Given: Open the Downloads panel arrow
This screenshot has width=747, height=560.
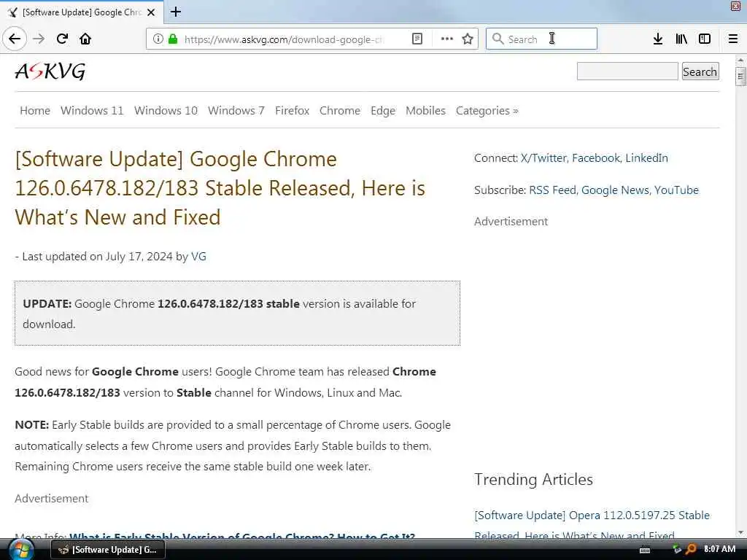Looking at the screenshot, I should [x=658, y=39].
